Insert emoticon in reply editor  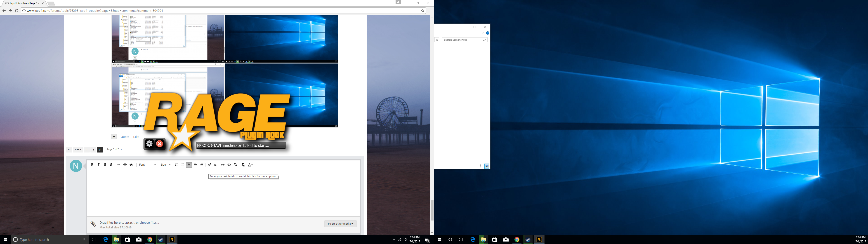click(x=125, y=165)
